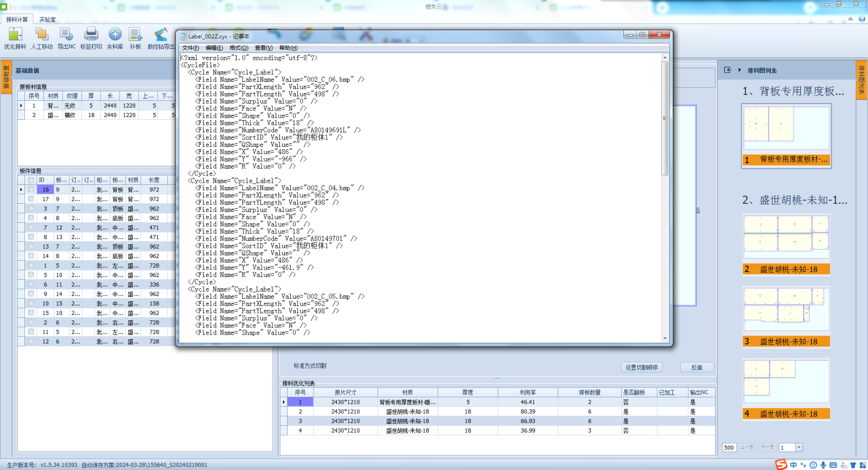Open the Sogou toolbox grid icon
This screenshot has height=470, width=868.
click(x=863, y=465)
